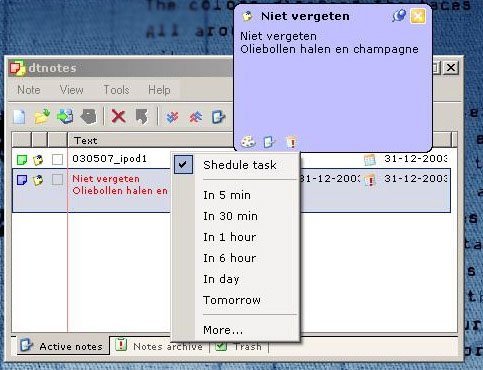The height and width of the screenshot is (370, 483).
Task: Click the new note toolbar icon
Action: [19, 117]
